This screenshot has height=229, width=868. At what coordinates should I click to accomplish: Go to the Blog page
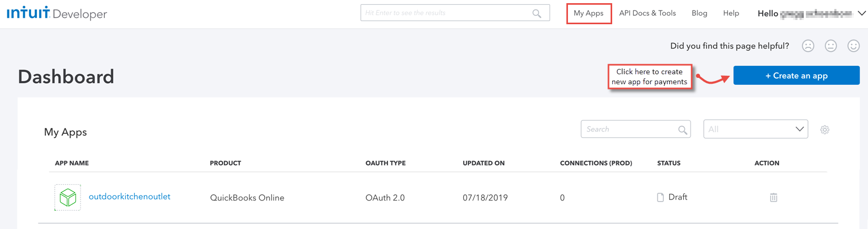point(699,13)
